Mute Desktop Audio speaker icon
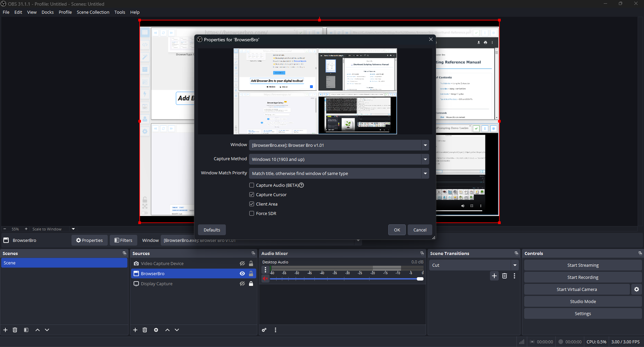This screenshot has width=644, height=347. pos(265,279)
